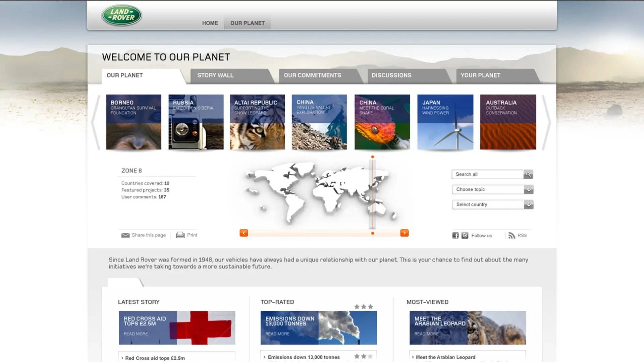
Task: Click the Land Rover logo
Action: 122,15
